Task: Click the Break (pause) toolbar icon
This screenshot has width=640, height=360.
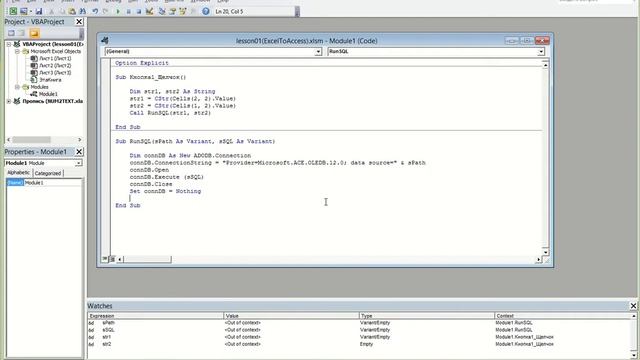Action: [x=129, y=11]
